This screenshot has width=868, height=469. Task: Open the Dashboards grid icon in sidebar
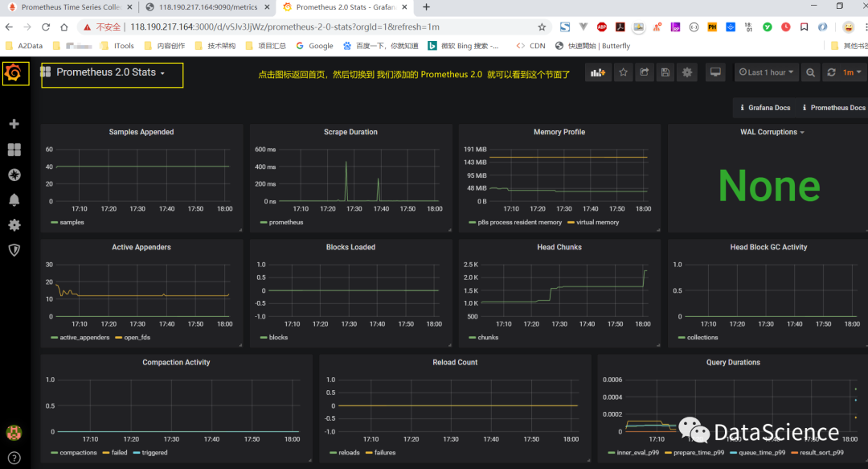point(14,150)
